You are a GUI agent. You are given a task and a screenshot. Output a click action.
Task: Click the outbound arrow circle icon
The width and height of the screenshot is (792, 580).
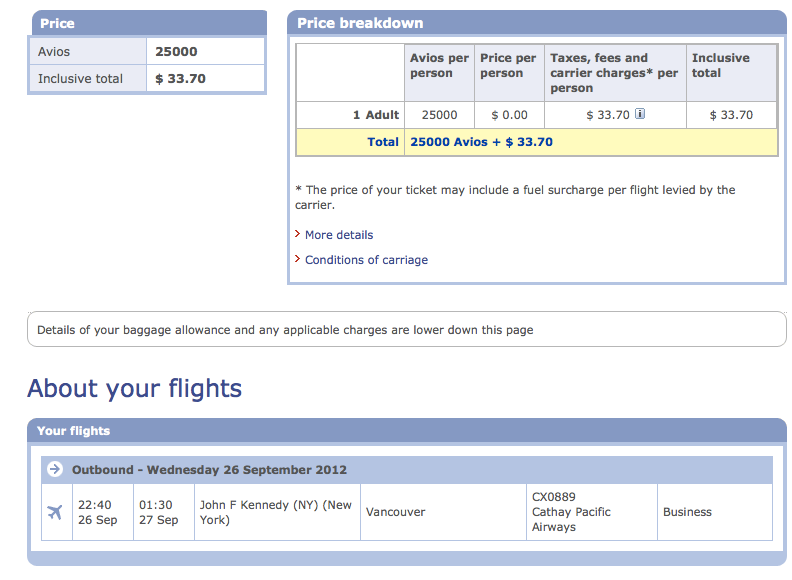[55, 469]
